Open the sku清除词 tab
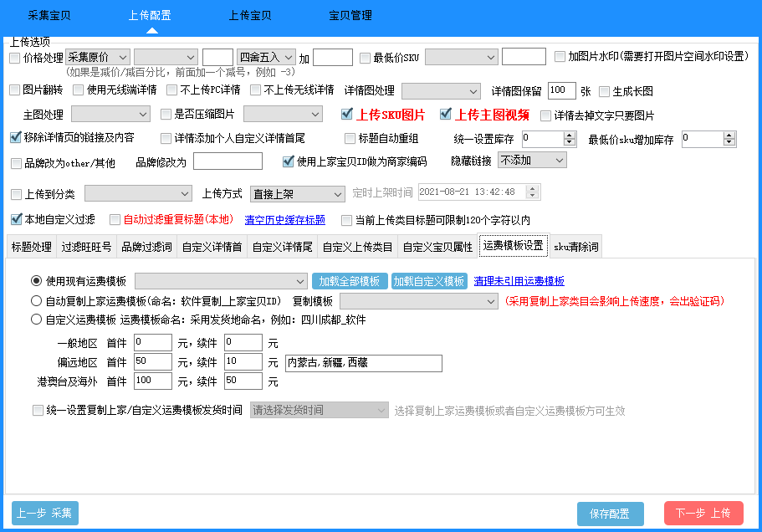 tap(575, 247)
